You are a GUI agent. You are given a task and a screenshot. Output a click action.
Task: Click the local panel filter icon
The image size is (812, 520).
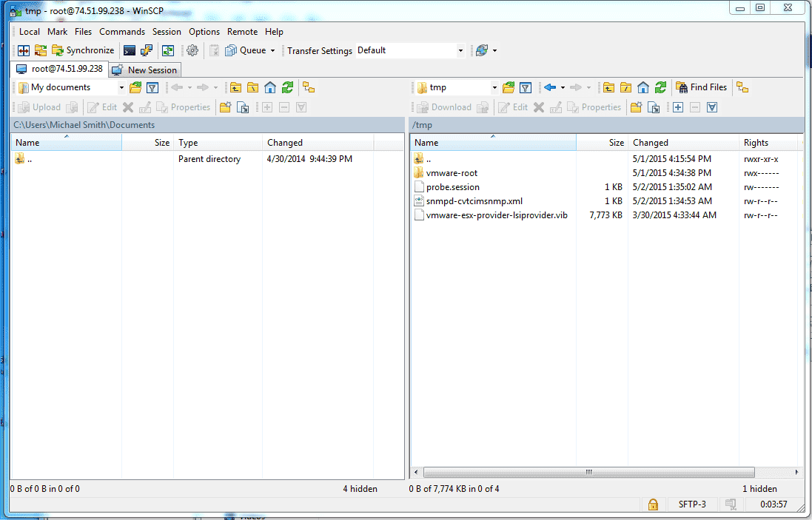click(152, 87)
